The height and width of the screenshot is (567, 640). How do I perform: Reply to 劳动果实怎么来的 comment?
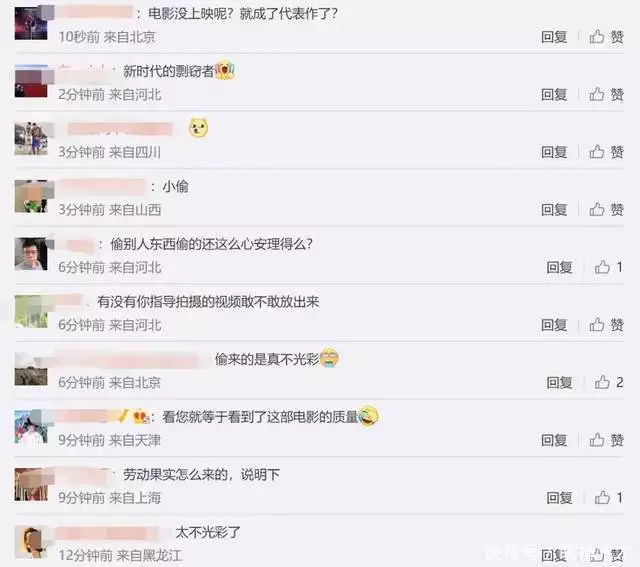point(559,497)
